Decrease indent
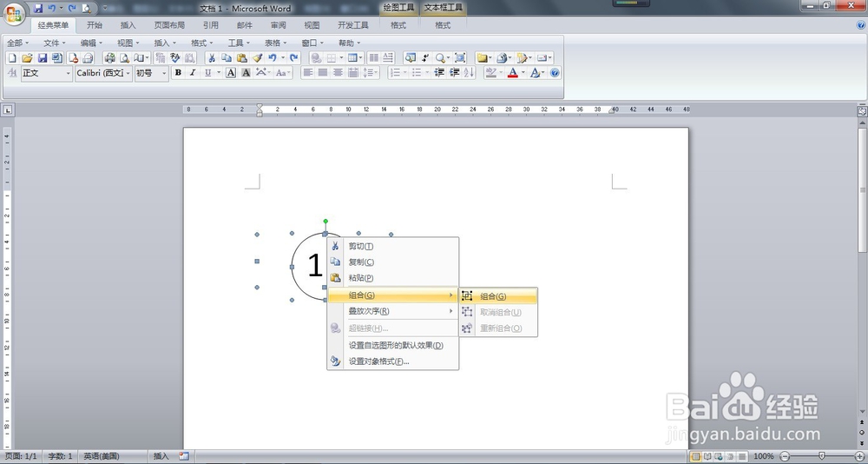The width and height of the screenshot is (868, 464). point(439,73)
